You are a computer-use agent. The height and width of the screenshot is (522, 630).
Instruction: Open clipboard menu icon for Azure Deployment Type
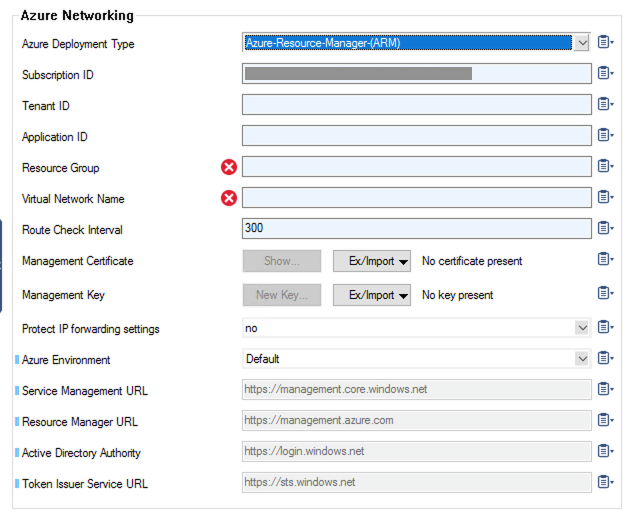tap(605, 42)
